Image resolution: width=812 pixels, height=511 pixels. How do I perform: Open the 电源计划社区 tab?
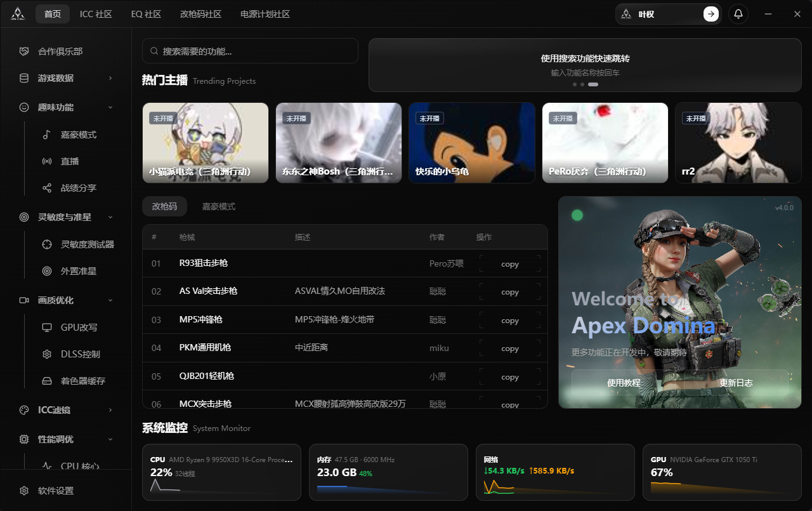tap(265, 14)
